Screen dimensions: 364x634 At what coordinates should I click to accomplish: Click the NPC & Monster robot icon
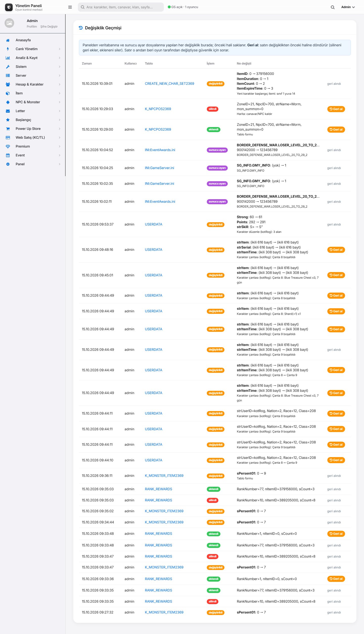pos(8,102)
